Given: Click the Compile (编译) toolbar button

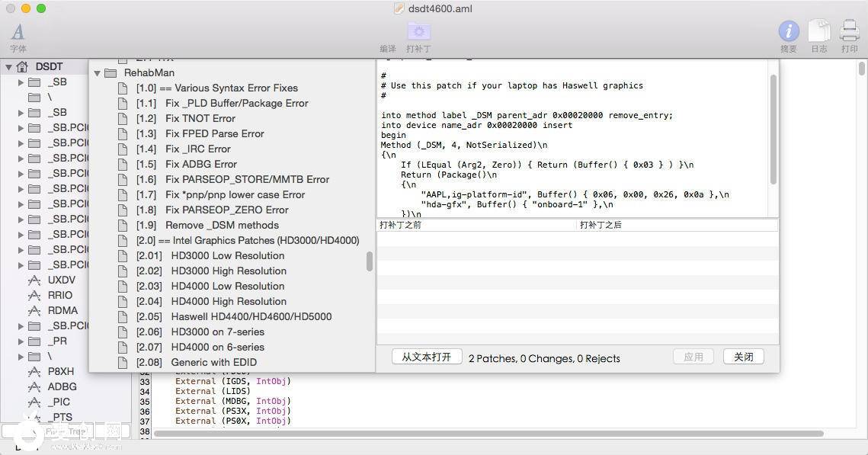Looking at the screenshot, I should (x=388, y=48).
